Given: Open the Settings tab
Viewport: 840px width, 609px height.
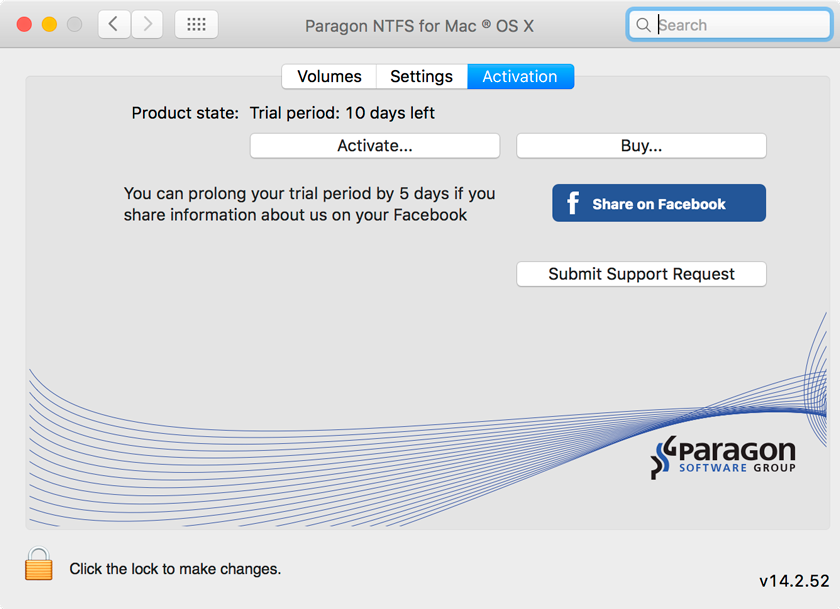Looking at the screenshot, I should point(421,76).
